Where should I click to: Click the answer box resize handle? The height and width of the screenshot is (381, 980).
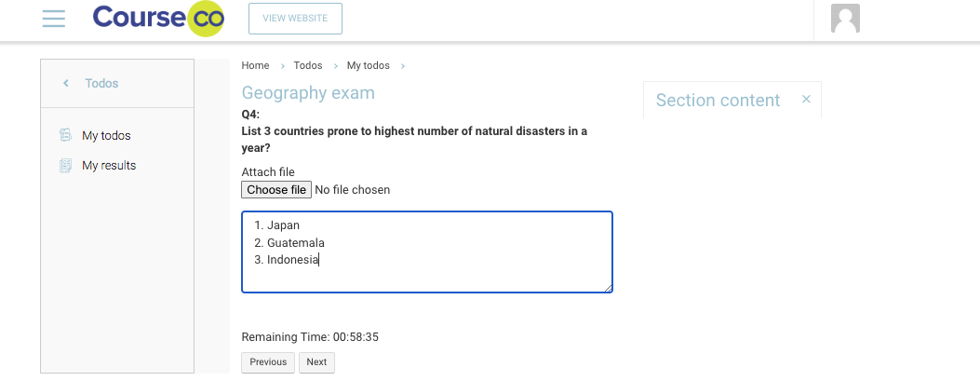609,289
